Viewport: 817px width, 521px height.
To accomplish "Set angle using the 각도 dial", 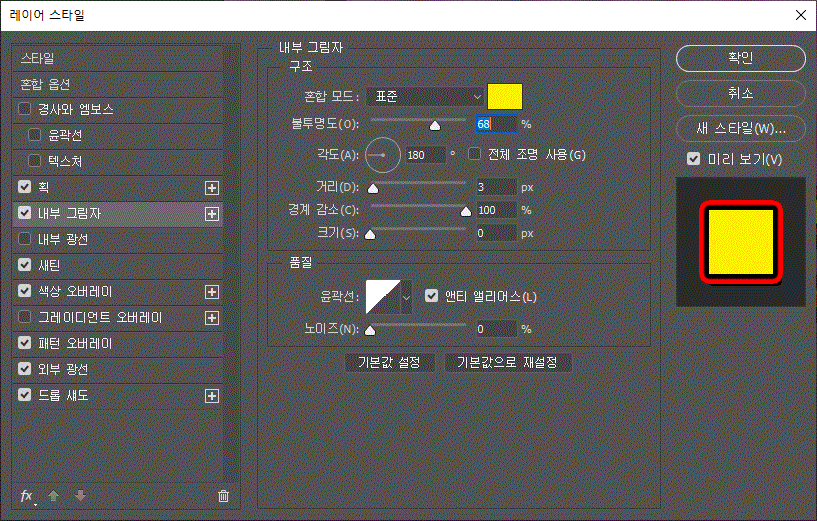I will tap(383, 155).
